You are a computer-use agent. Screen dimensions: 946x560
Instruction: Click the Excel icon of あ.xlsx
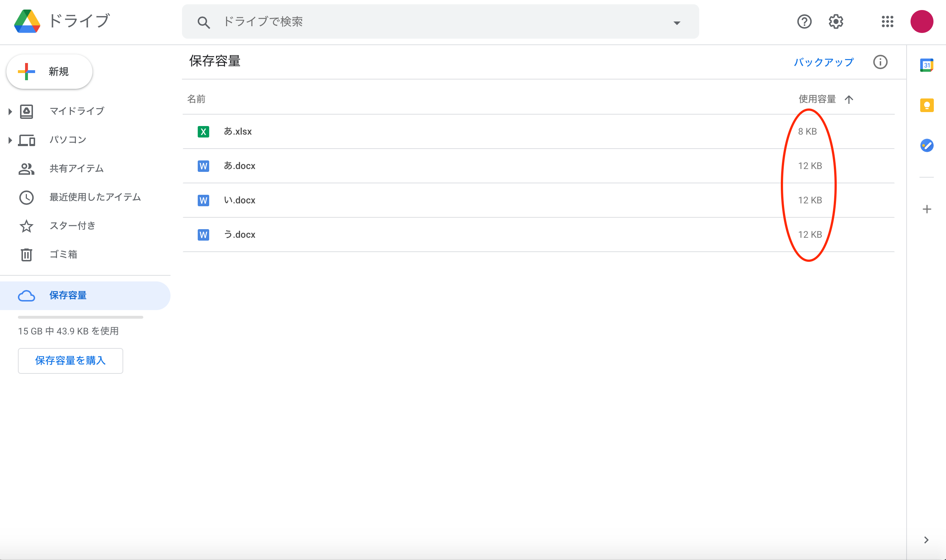203,132
